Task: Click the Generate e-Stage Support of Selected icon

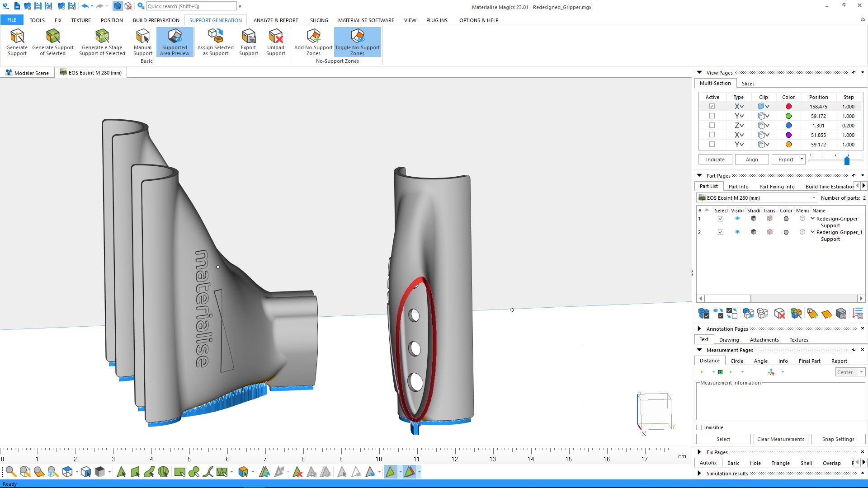Action: 102,42
